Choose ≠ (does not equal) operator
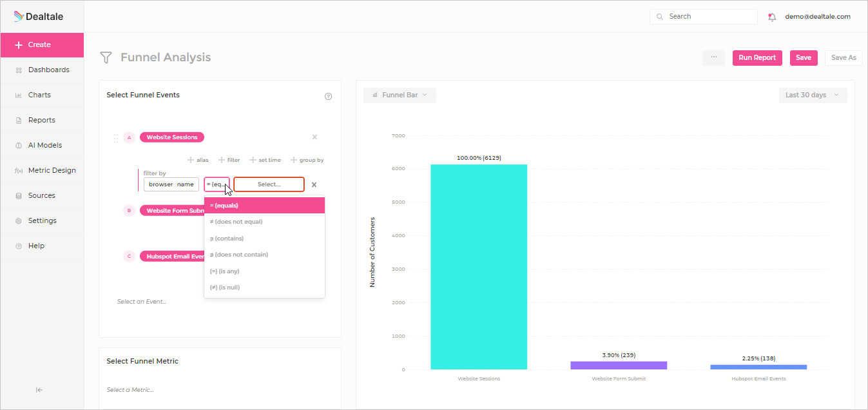Viewport: 868px width, 410px height. 264,222
